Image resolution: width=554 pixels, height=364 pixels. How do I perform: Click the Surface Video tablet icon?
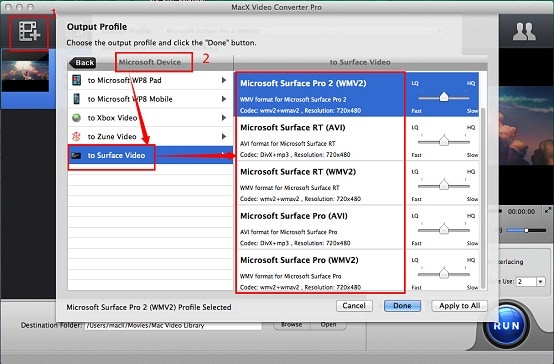coord(76,155)
